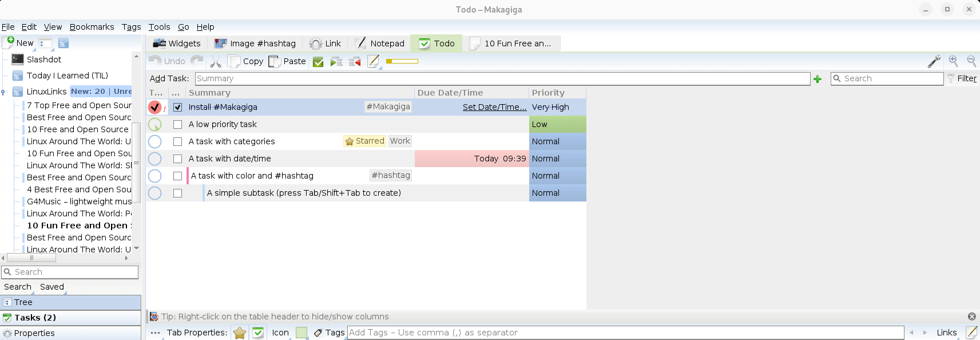Click the Add Tags input field
980x340 pixels.
[626, 333]
